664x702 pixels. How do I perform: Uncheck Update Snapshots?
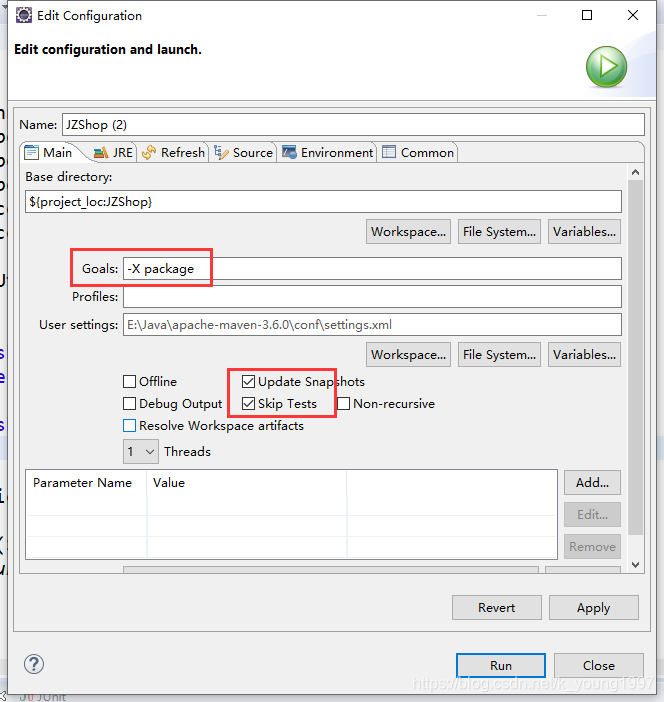click(248, 381)
